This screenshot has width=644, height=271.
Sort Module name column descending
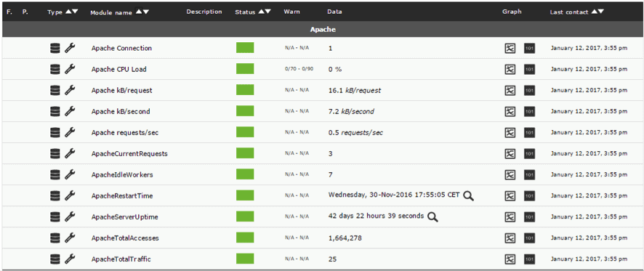click(x=145, y=12)
